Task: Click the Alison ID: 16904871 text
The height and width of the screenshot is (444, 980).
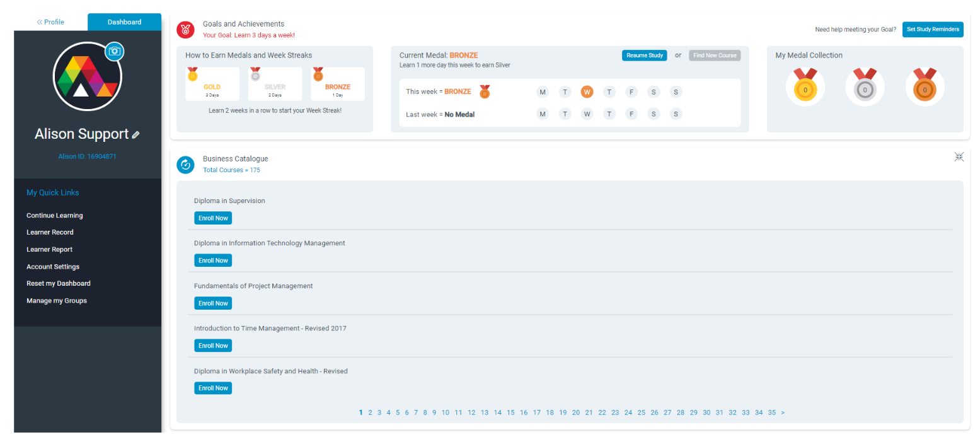Action: 87,156
